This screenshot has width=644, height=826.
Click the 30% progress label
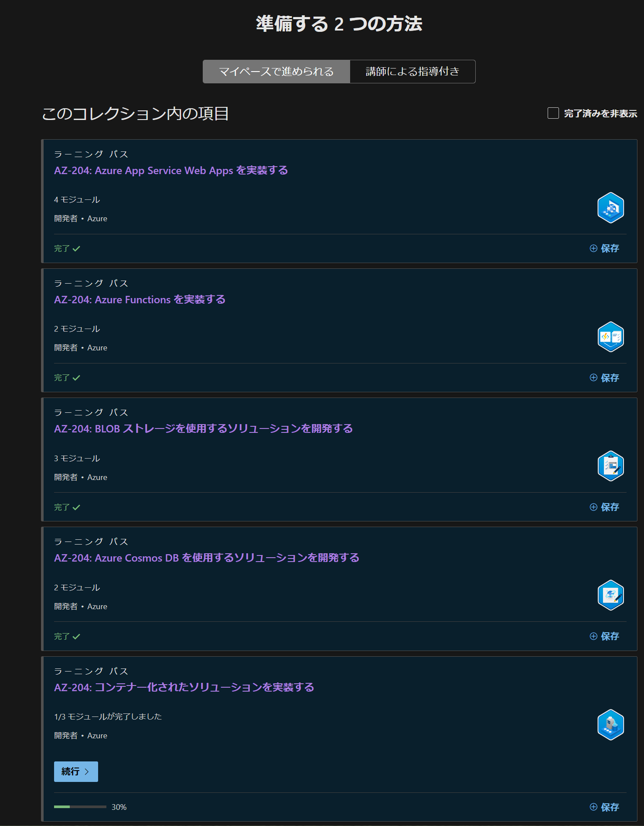(x=119, y=807)
